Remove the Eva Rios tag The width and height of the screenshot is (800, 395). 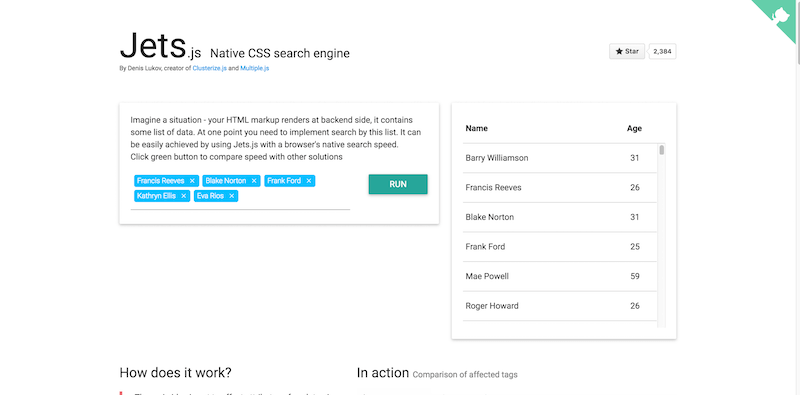pyautogui.click(x=232, y=196)
